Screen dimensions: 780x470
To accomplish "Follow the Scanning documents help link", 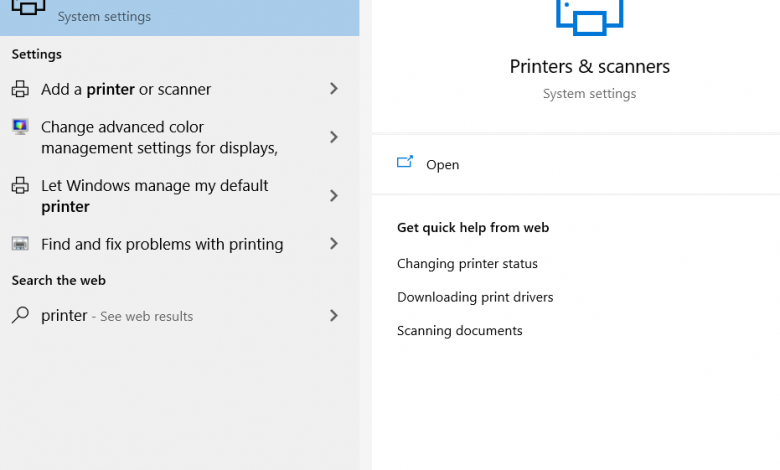I will 459,331.
